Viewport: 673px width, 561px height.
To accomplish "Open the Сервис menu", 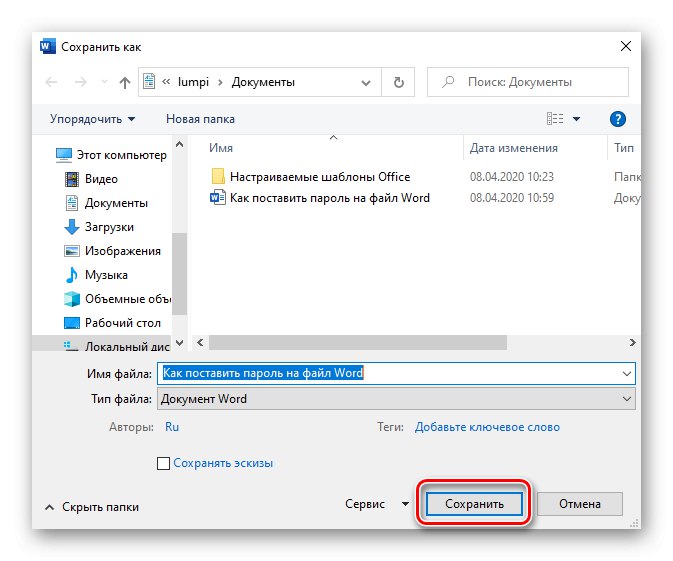I will pyautogui.click(x=376, y=503).
